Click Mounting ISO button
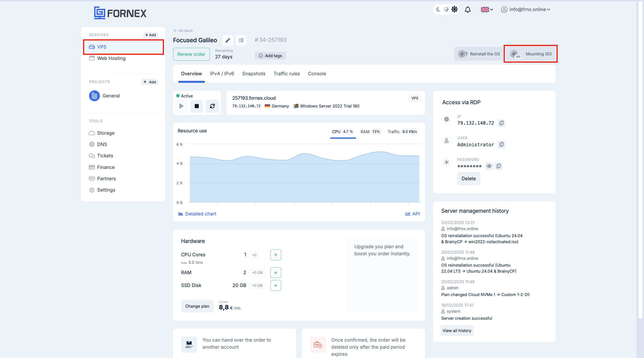644x358 pixels. 531,54
